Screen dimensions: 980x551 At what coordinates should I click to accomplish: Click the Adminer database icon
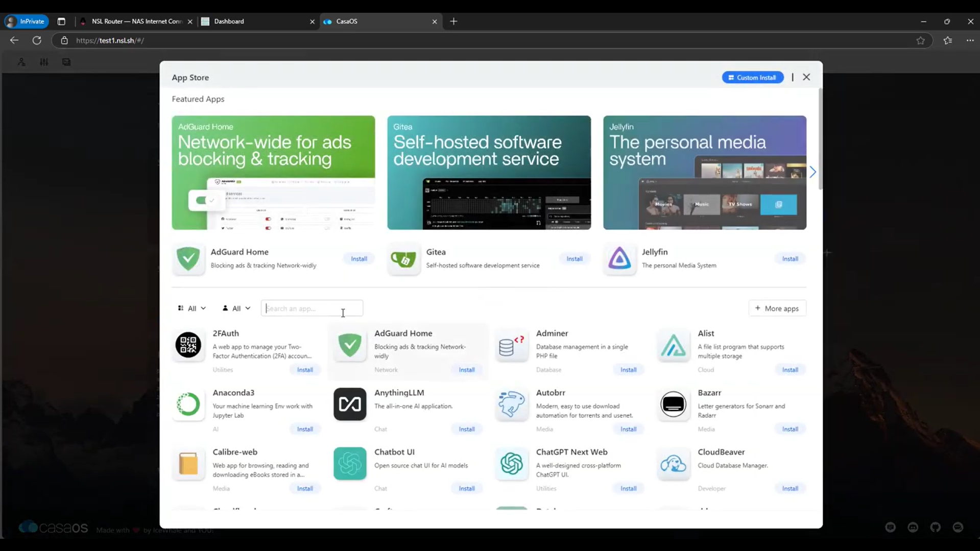[512, 345]
